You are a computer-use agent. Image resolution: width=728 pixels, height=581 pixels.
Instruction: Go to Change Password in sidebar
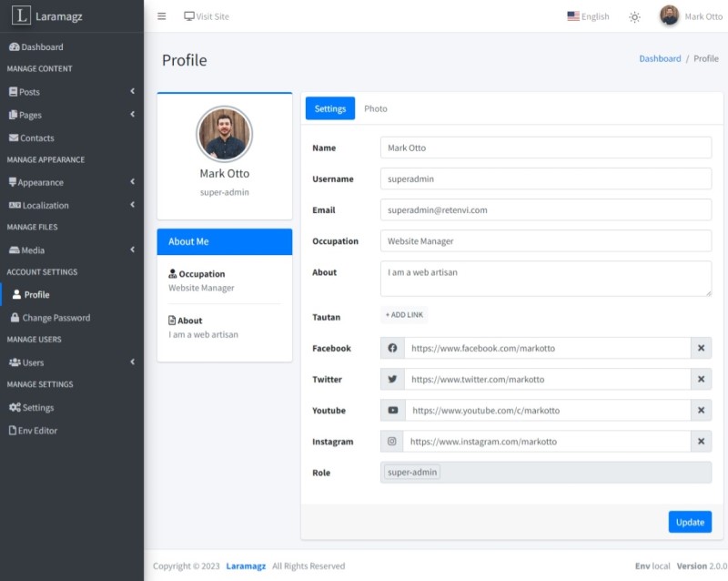tap(56, 318)
